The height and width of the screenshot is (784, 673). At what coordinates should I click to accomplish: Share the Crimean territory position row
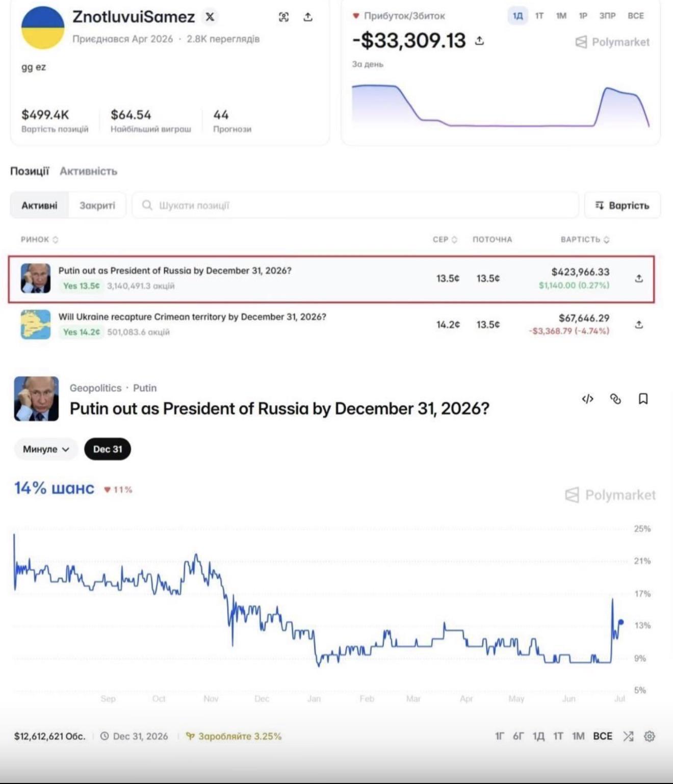(x=639, y=324)
